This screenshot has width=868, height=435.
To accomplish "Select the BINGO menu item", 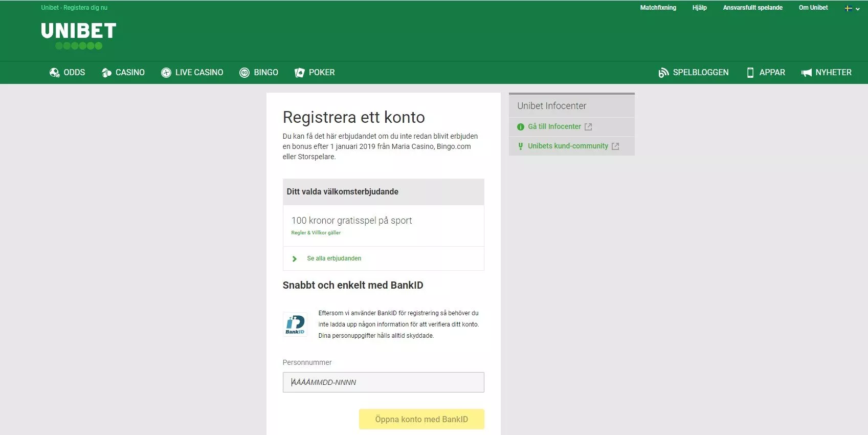I will 259,73.
